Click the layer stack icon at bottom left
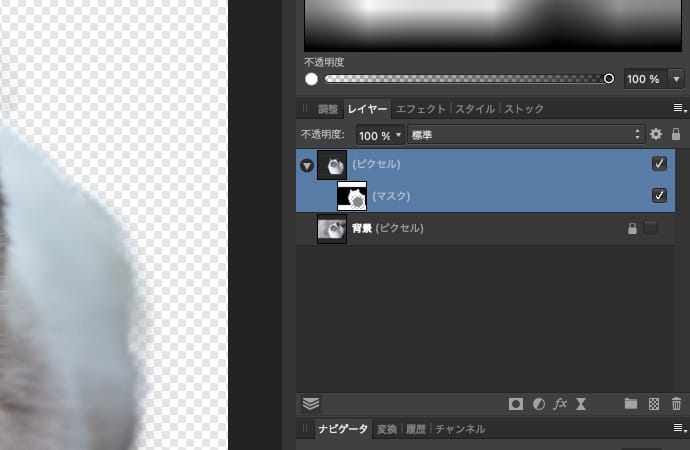Screen dimensions: 690x450 pyautogui.click(x=310, y=404)
